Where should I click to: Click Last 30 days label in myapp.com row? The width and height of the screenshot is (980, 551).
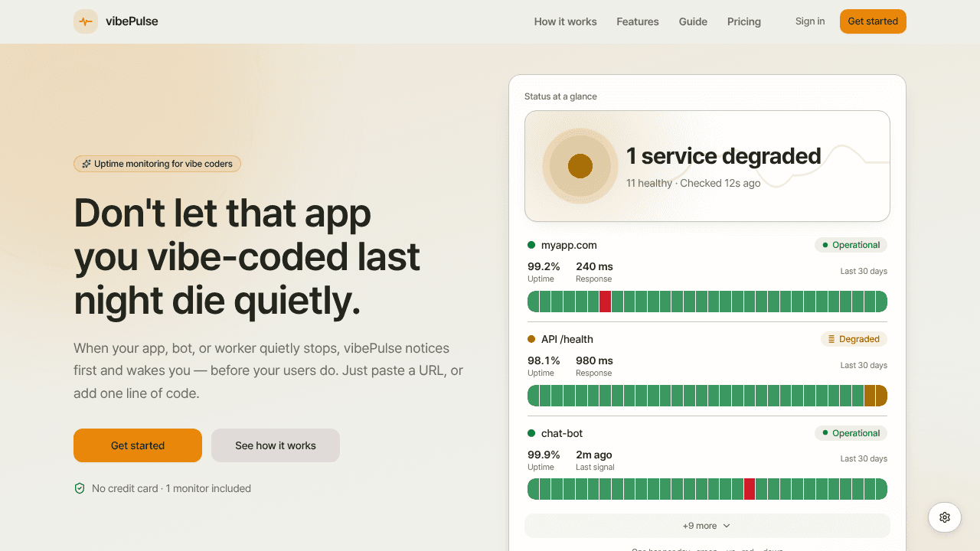click(864, 271)
